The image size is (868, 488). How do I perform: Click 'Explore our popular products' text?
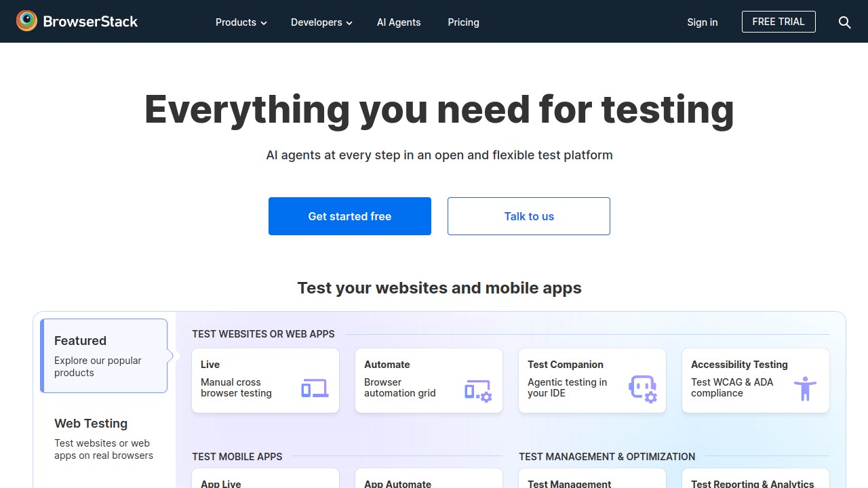(98, 367)
